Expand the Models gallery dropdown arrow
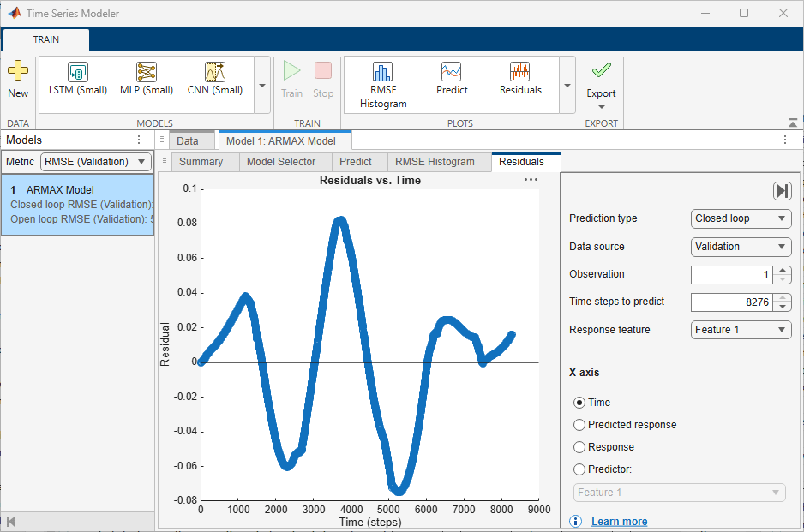This screenshot has width=804, height=532. click(262, 85)
